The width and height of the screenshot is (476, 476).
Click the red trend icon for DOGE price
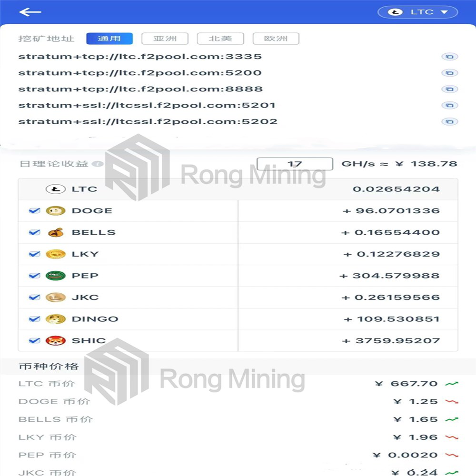(x=451, y=402)
